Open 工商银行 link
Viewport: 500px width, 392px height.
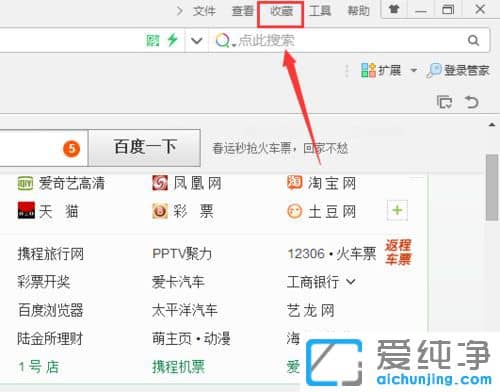(313, 282)
